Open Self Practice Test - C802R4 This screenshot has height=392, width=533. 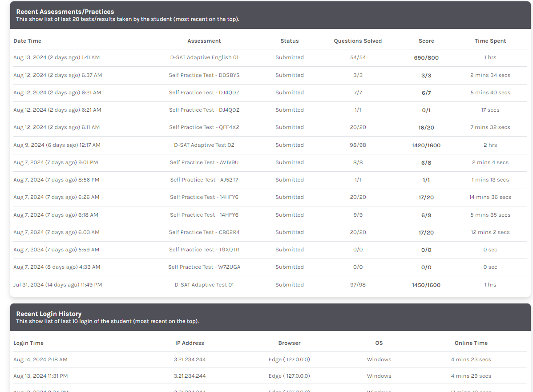204,232
